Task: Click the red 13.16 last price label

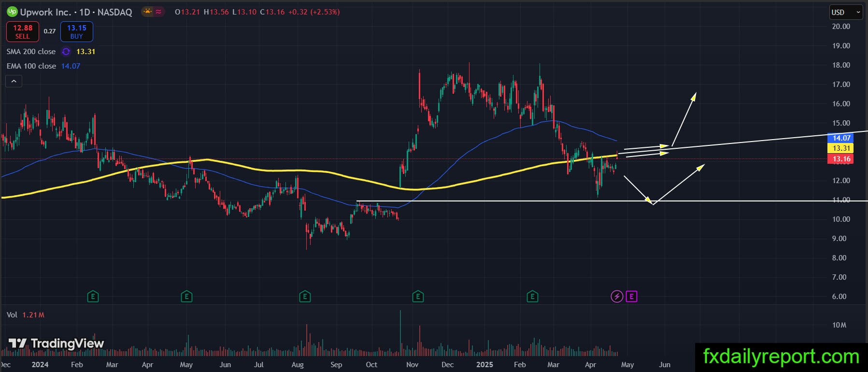Action: click(x=841, y=159)
